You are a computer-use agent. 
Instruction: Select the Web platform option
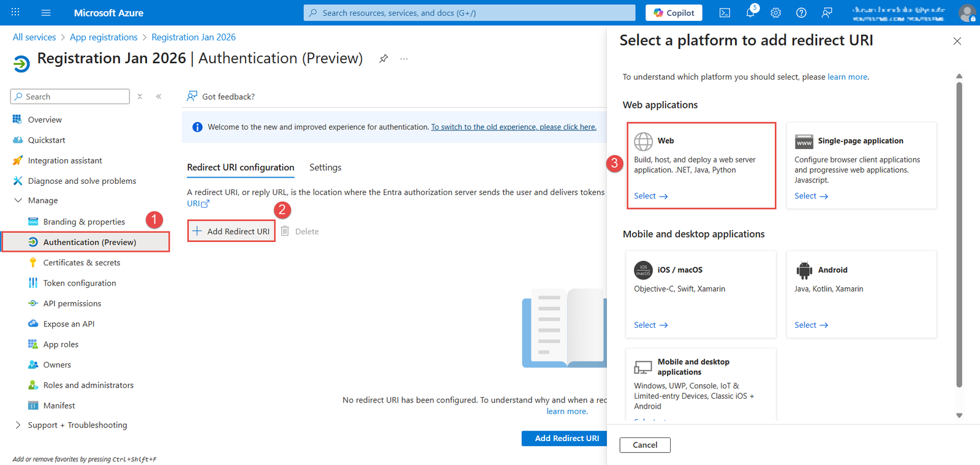coord(650,196)
